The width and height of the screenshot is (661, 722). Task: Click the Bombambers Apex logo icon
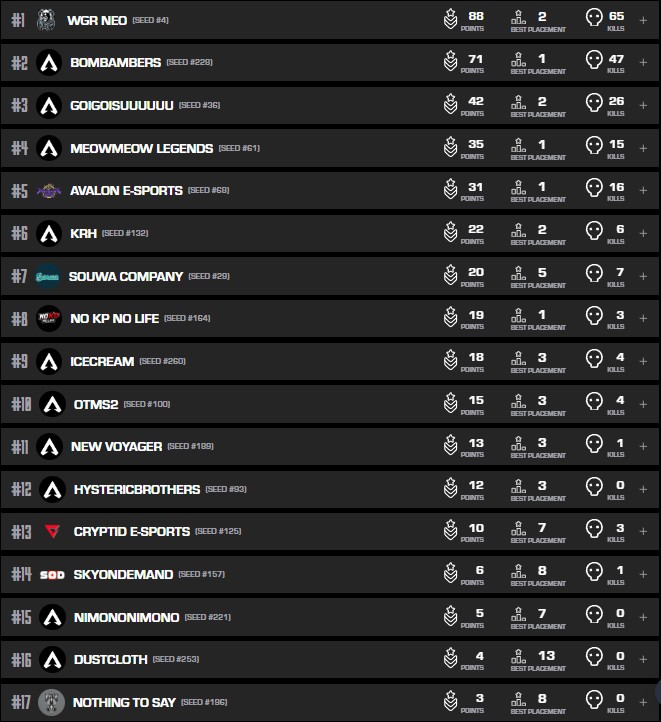(x=48, y=63)
